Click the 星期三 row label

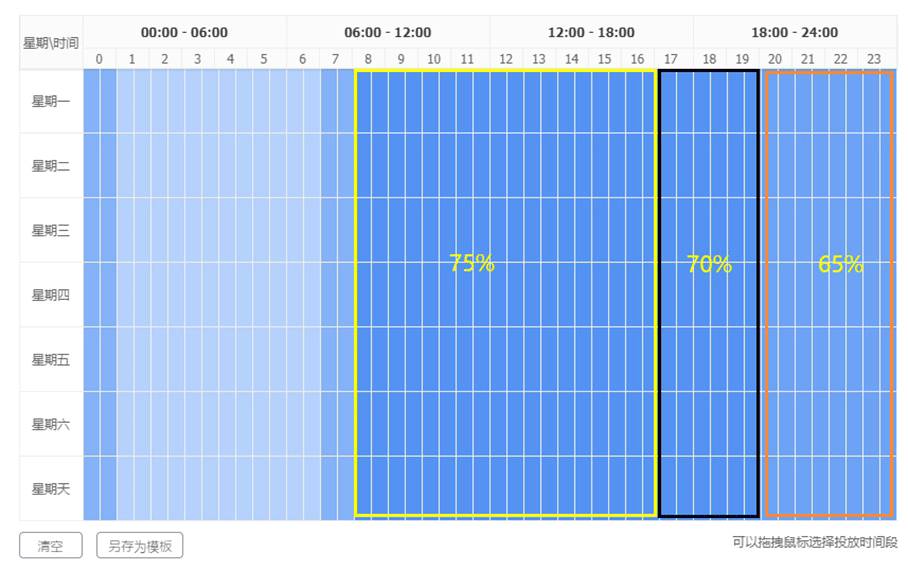click(x=51, y=230)
